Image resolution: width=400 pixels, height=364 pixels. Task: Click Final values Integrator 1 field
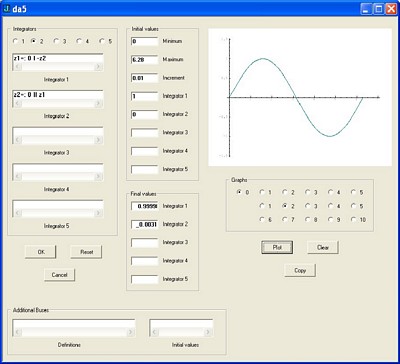pos(145,206)
